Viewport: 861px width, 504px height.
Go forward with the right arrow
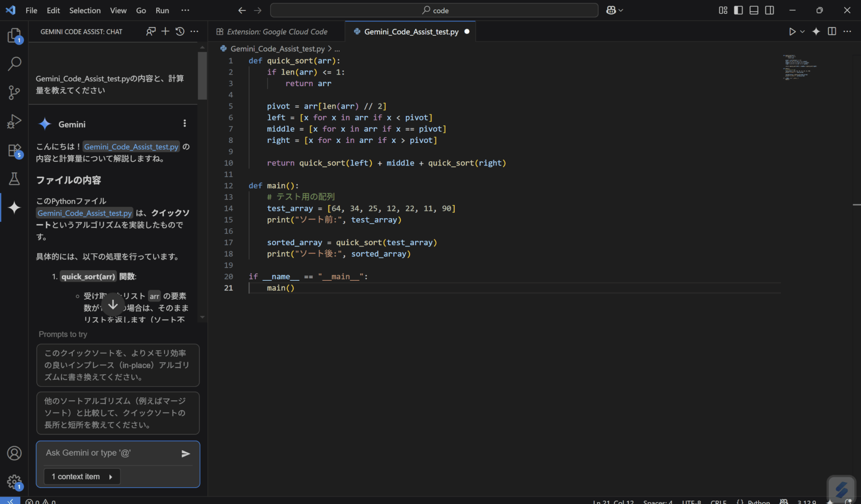[258, 10]
